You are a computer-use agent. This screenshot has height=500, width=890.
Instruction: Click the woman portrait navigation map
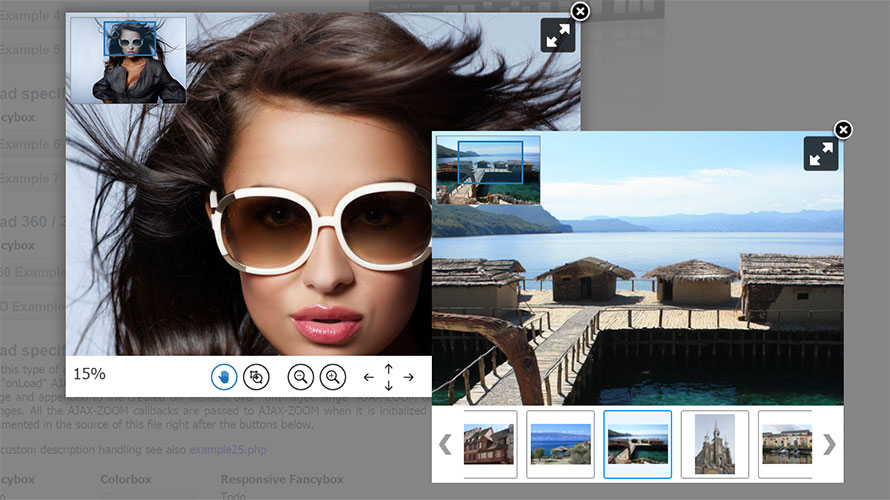coord(128,61)
